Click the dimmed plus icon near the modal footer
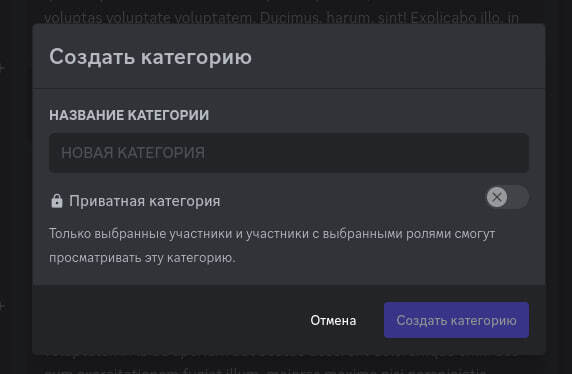This screenshot has width=572, height=374. tap(2, 306)
